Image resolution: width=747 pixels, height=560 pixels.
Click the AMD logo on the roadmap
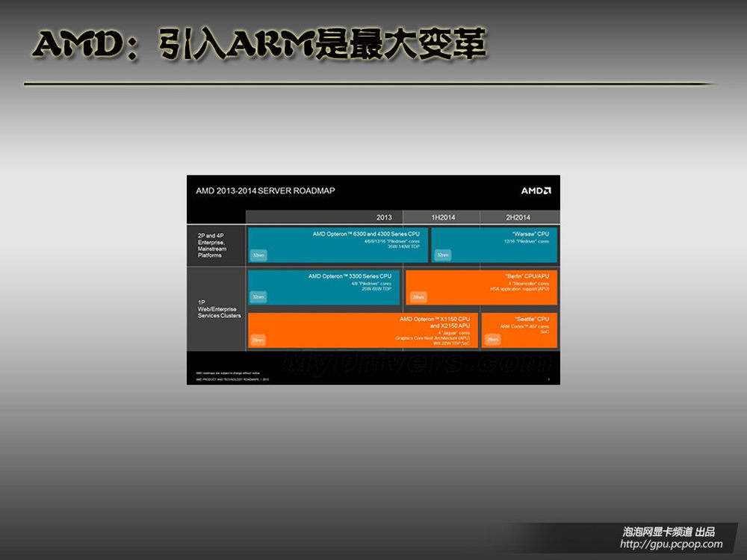pyautogui.click(x=536, y=191)
